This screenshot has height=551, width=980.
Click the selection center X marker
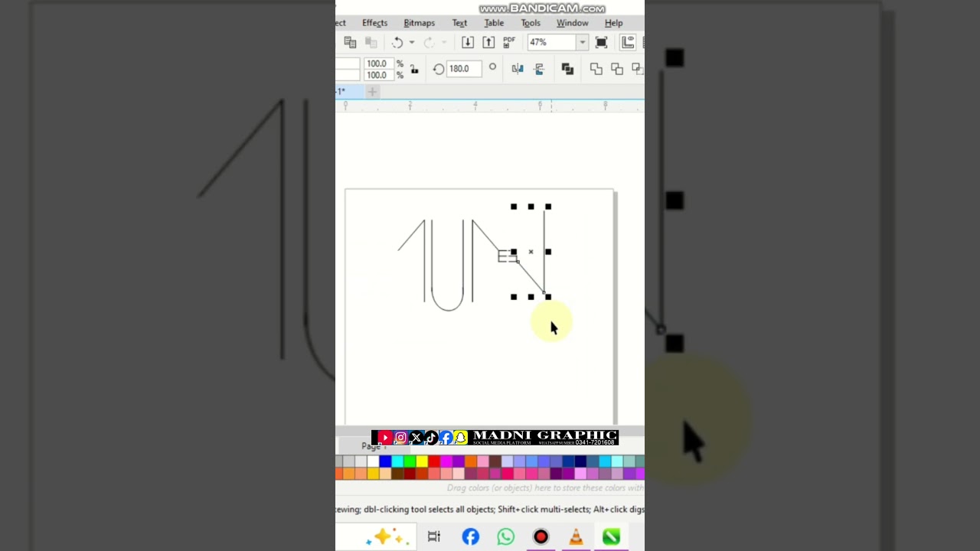[531, 252]
